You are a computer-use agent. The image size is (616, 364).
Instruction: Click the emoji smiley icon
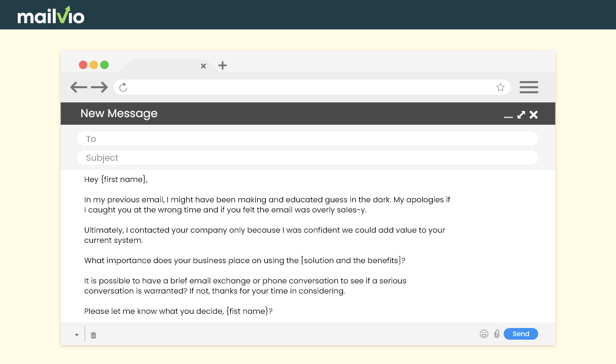tap(484, 334)
